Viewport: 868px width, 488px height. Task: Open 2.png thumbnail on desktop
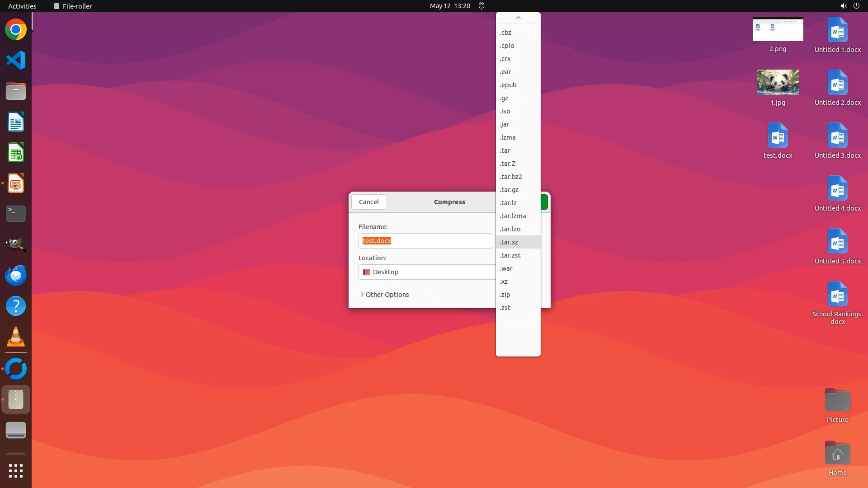tap(778, 29)
